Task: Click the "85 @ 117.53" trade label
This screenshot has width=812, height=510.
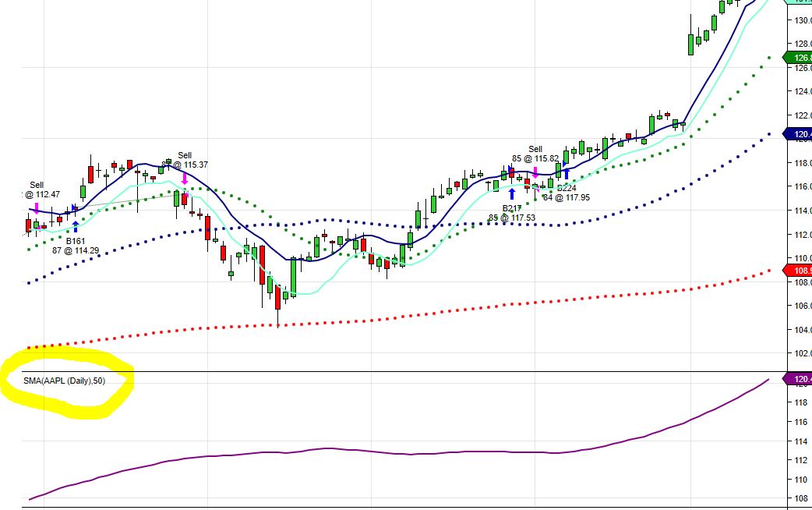Action: 512,218
